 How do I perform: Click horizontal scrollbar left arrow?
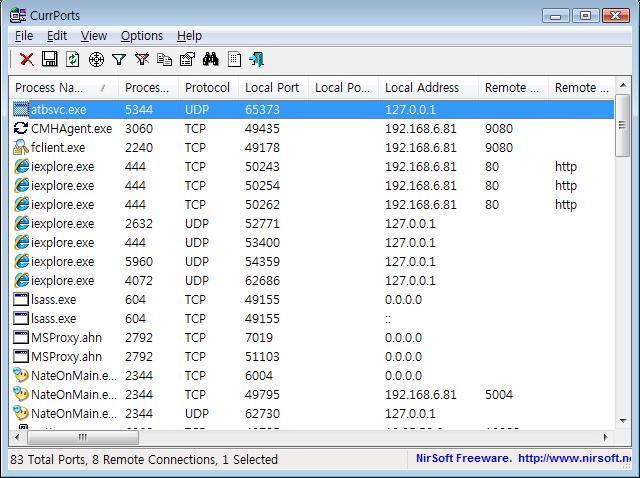17,437
